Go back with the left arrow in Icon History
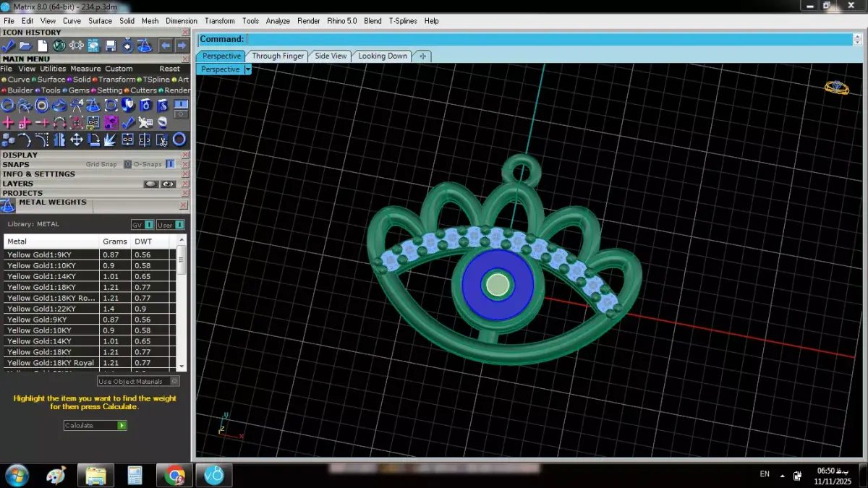 (x=166, y=46)
